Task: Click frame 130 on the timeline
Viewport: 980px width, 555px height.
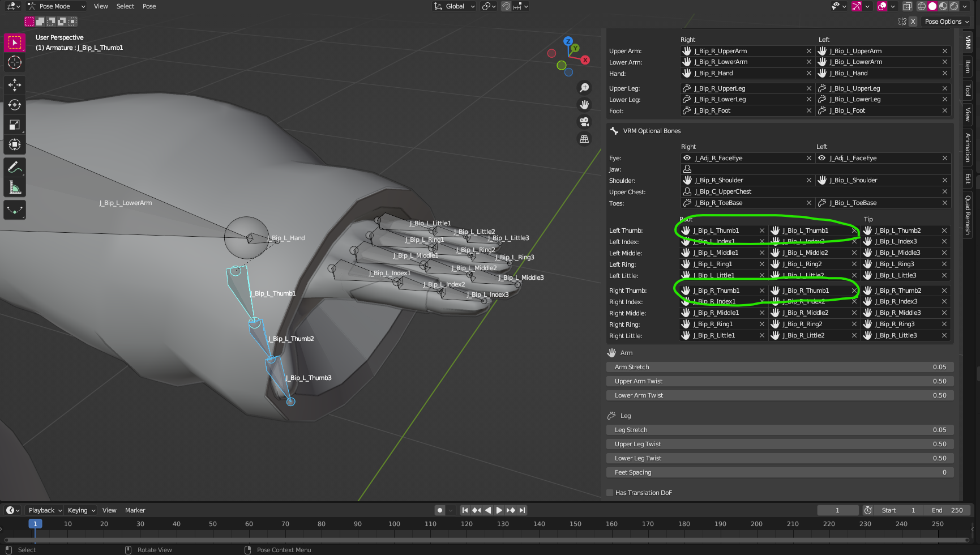Action: point(503,524)
